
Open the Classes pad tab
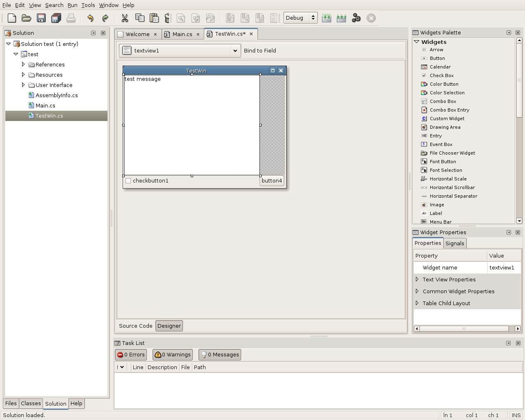[x=31, y=403]
